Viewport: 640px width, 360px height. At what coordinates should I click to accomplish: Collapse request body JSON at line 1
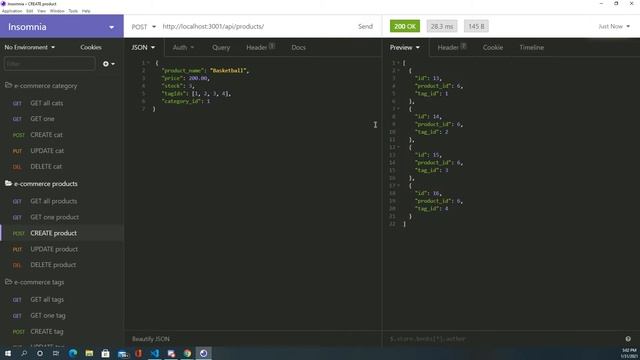(149, 63)
